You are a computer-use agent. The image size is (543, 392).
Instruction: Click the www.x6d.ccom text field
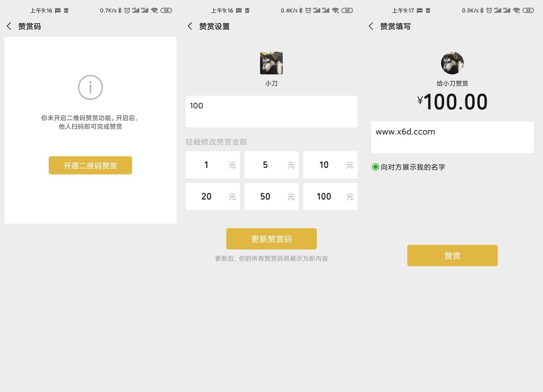(452, 137)
